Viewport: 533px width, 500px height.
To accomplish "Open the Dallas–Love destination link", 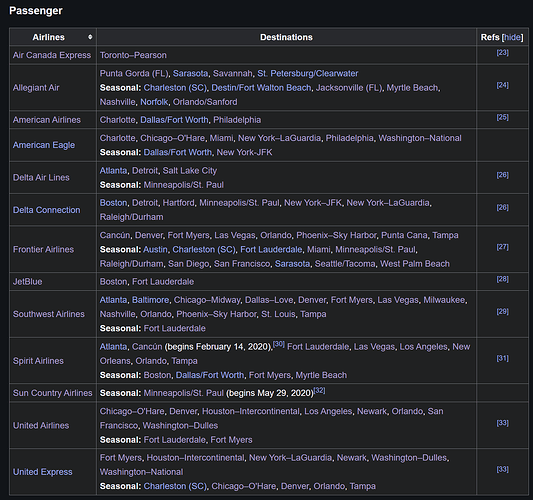I will [x=269, y=300].
